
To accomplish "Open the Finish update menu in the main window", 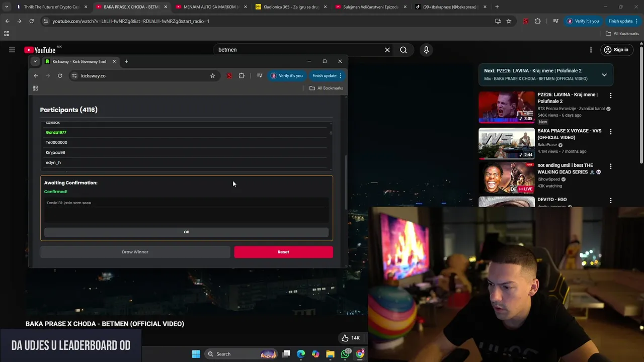I will tap(623, 21).
